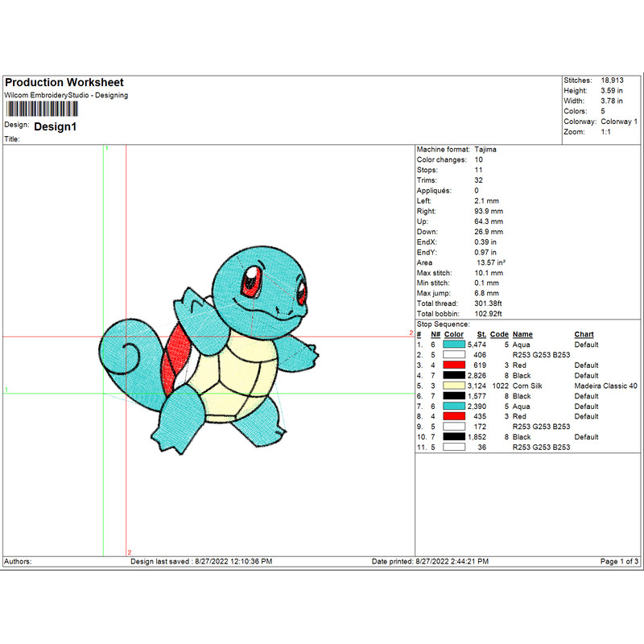Click the Design1 name field
This screenshot has width=644, height=644.
(x=56, y=126)
